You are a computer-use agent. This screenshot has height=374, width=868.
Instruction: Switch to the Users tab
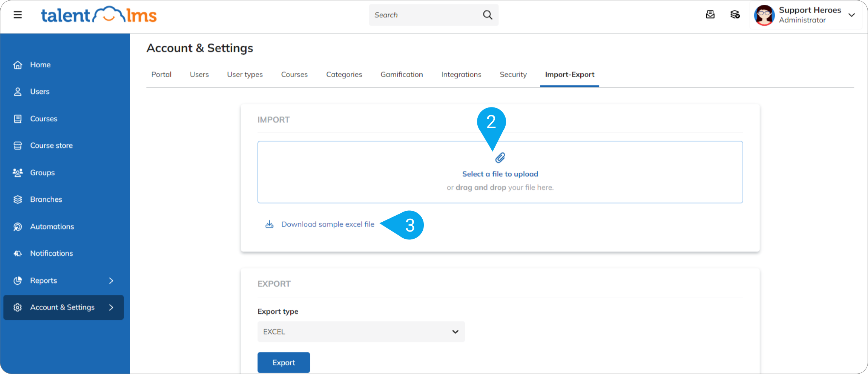(199, 75)
